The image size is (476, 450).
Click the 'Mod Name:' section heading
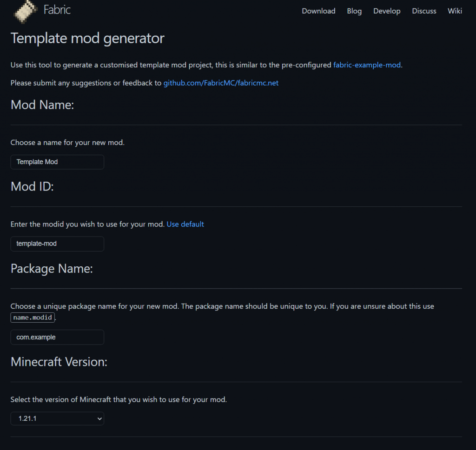pyautogui.click(x=42, y=105)
